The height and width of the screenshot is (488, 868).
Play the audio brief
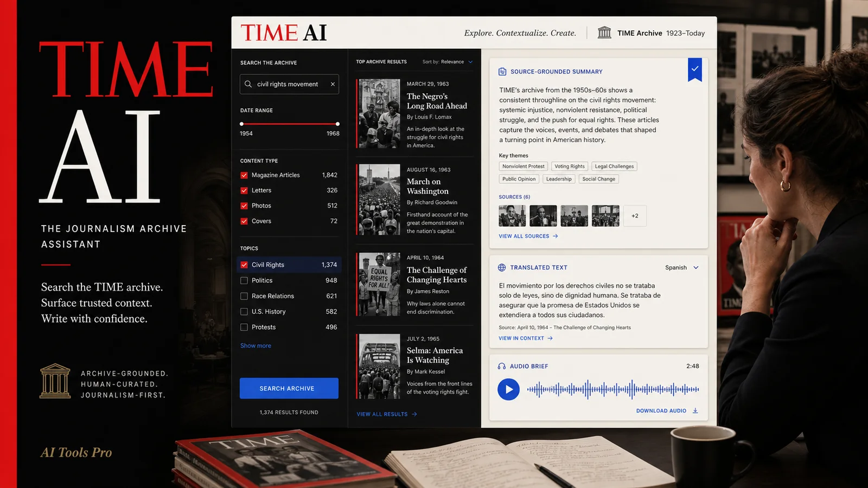tap(508, 389)
